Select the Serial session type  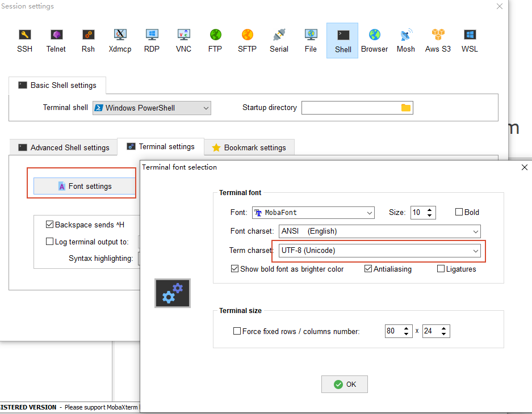[x=279, y=41]
